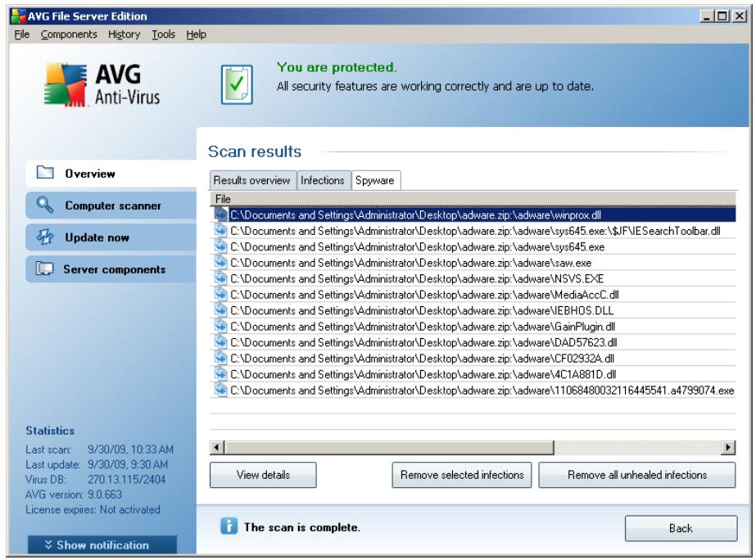Click the spyware icon beside a4799074.exe row
This screenshot has height=560, width=756.
(x=220, y=390)
